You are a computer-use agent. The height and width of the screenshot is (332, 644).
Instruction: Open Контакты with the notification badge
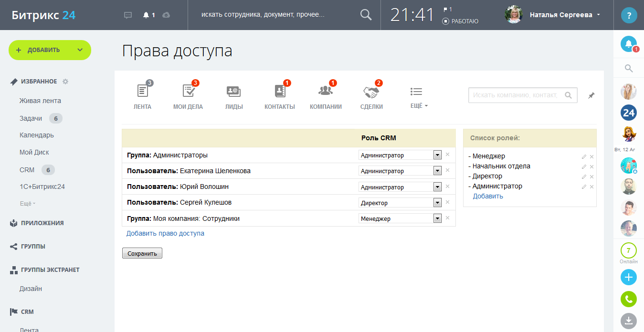280,94
